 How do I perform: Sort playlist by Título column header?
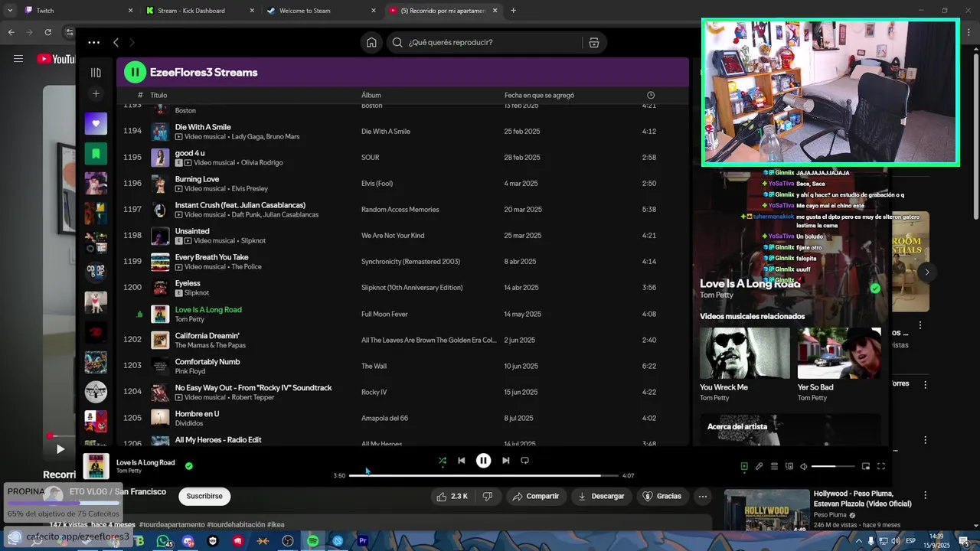tap(158, 96)
